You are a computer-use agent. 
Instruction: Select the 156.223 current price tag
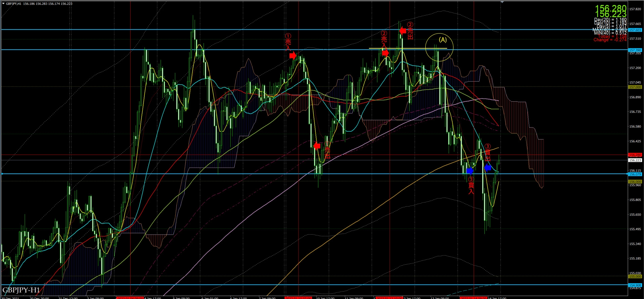tap(635, 160)
